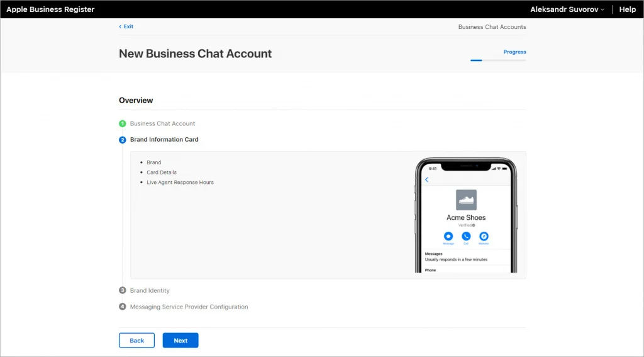The width and height of the screenshot is (644, 357).
Task: Click the Exit link
Action: 126,26
